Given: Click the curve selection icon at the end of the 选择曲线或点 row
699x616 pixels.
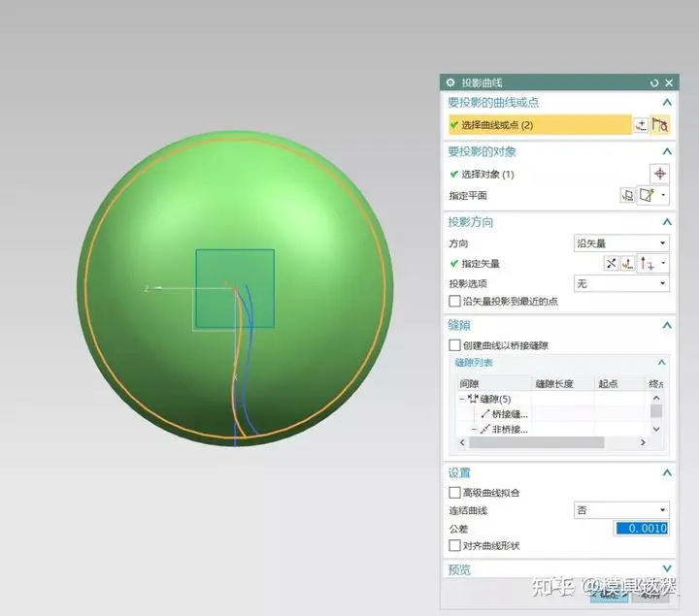Looking at the screenshot, I should (x=660, y=125).
